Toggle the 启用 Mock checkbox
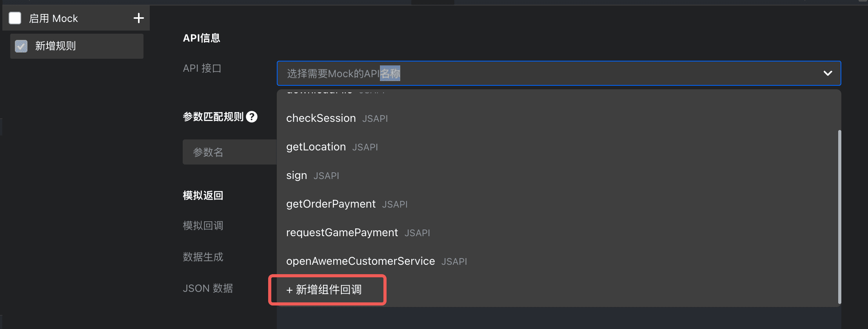Screen dimensions: 868x329 tap(15, 18)
